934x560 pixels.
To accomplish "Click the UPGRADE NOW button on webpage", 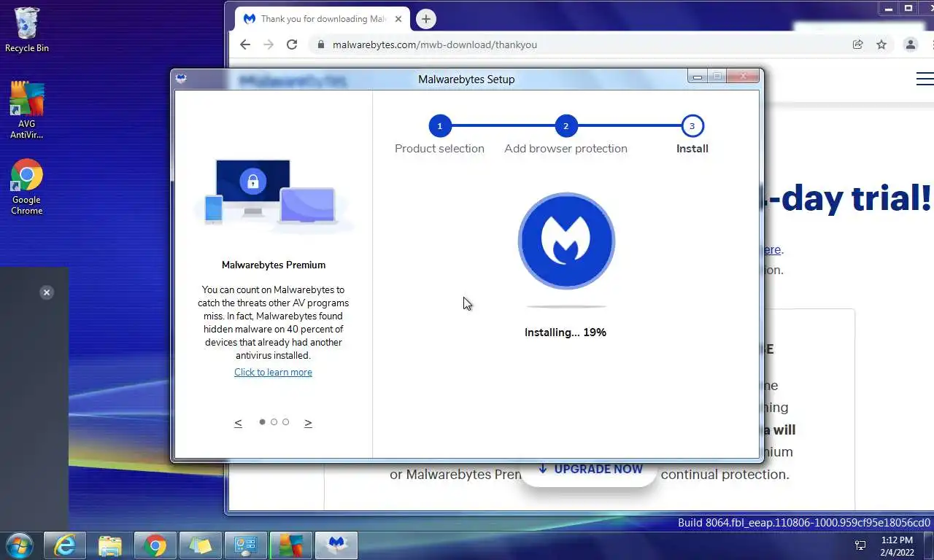I will coord(590,470).
